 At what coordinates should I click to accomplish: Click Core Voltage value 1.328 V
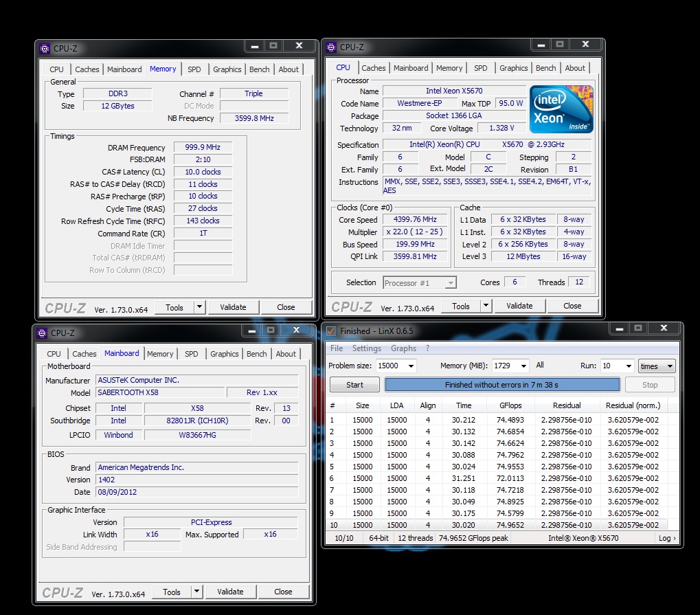[501, 128]
